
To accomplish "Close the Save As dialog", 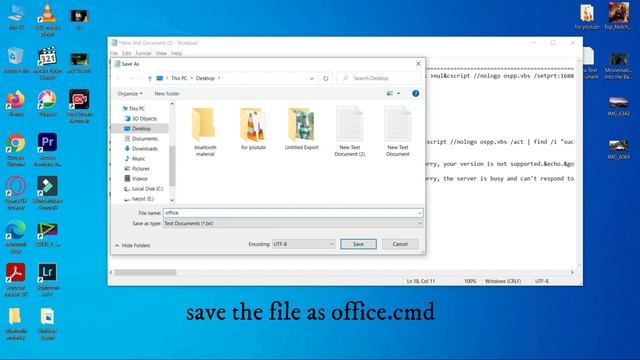I will tap(418, 64).
